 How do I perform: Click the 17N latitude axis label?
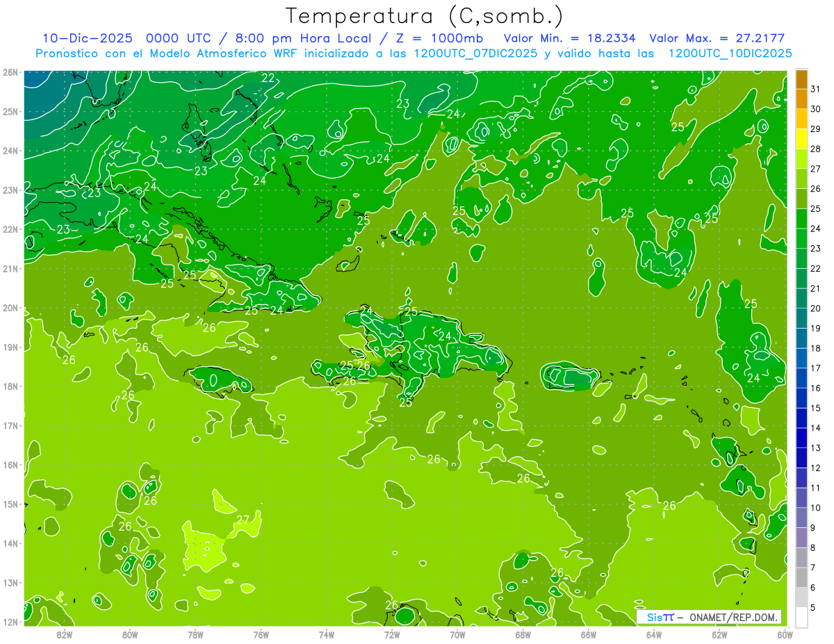[10, 425]
